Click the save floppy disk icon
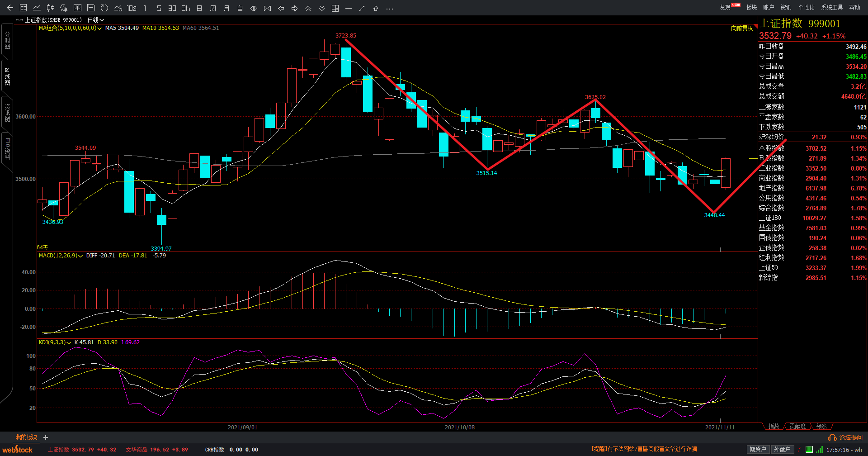 (x=91, y=8)
